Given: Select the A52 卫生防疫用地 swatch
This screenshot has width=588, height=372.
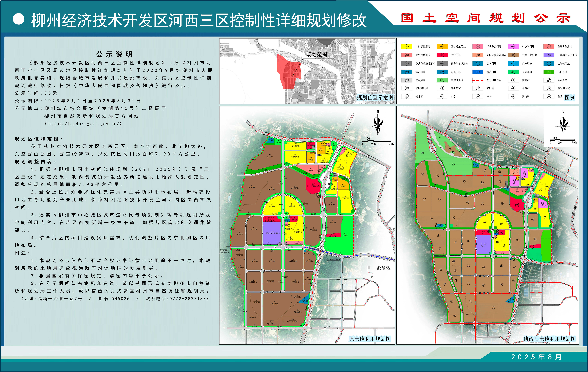Looking at the screenshot, I should point(407,55).
